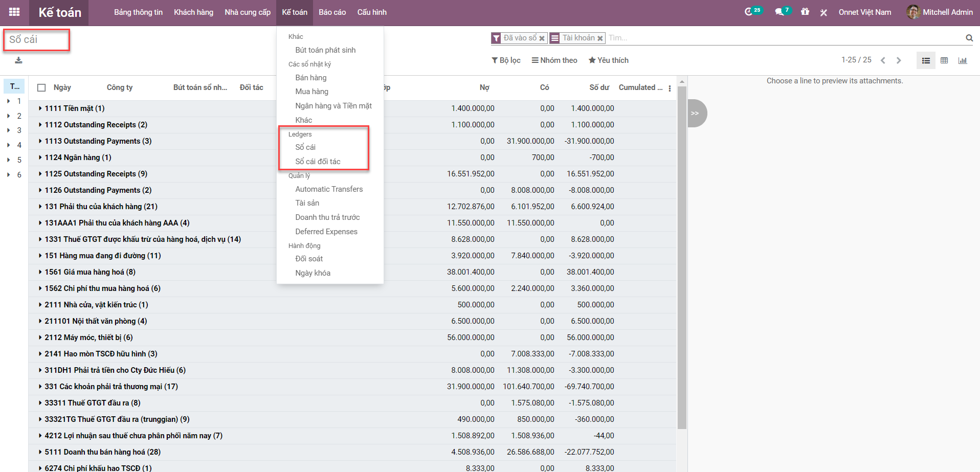Viewport: 980px width, 472px height.
Task: Expand attachment preview panel with >> button
Action: (x=695, y=114)
